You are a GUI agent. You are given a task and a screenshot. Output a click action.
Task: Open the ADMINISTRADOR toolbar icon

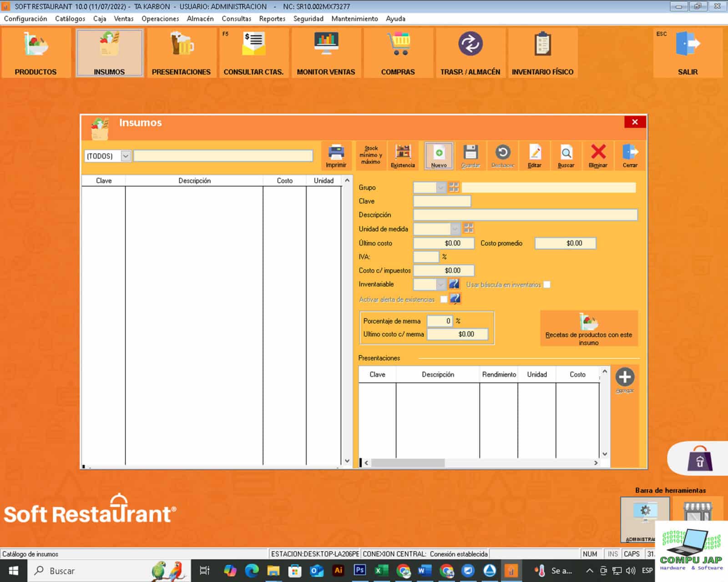click(645, 520)
